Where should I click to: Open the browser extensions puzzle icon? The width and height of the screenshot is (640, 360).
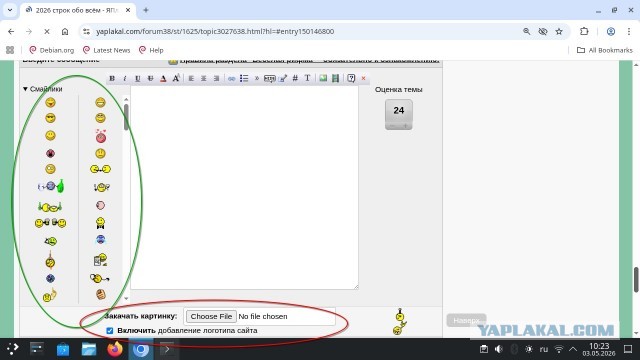[584, 31]
